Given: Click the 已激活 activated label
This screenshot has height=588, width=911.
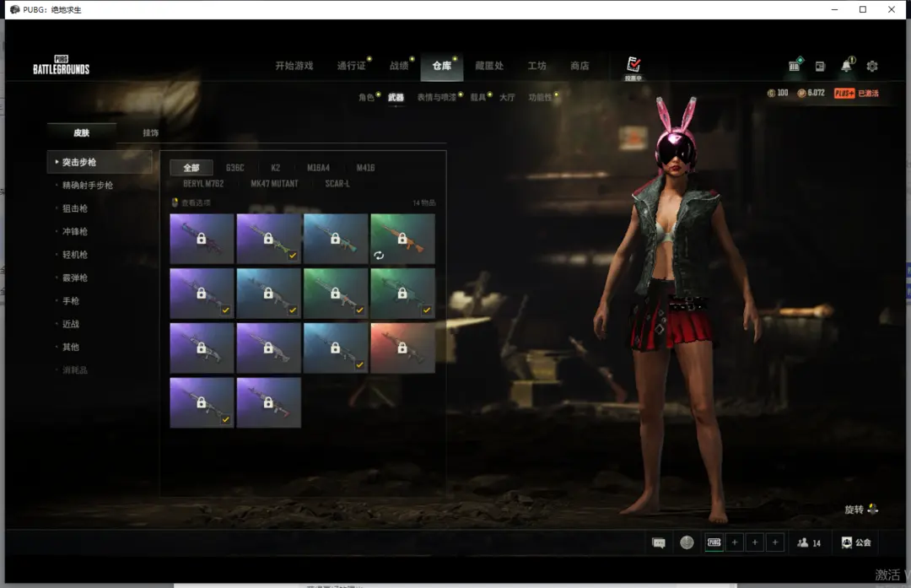Looking at the screenshot, I should point(869,93).
